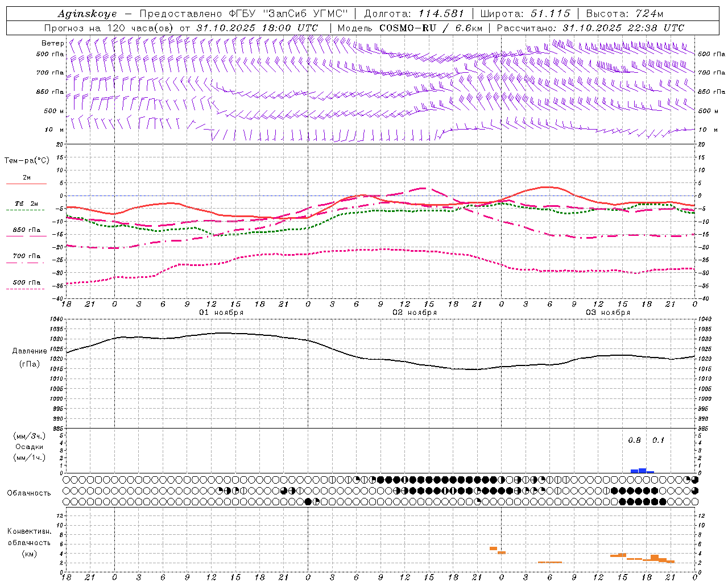Viewport: 728px width, 582px height.
Task: Click the "Тем-ра(°C)" temperature panel label
Action: point(27,161)
